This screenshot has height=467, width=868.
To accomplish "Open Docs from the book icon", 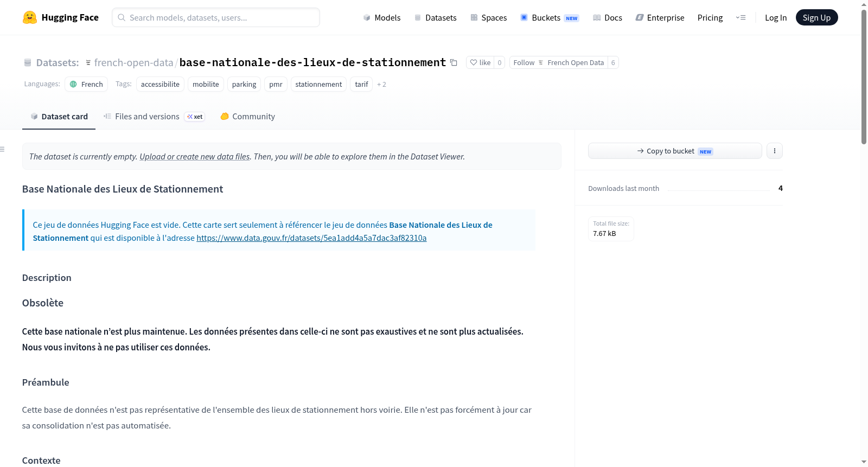I will 597,18.
